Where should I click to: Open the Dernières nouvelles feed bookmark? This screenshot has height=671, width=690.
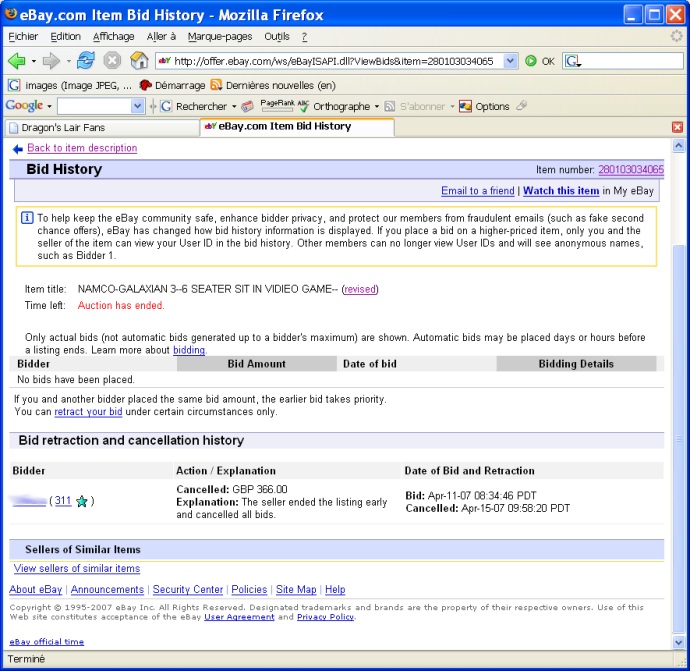coord(273,85)
